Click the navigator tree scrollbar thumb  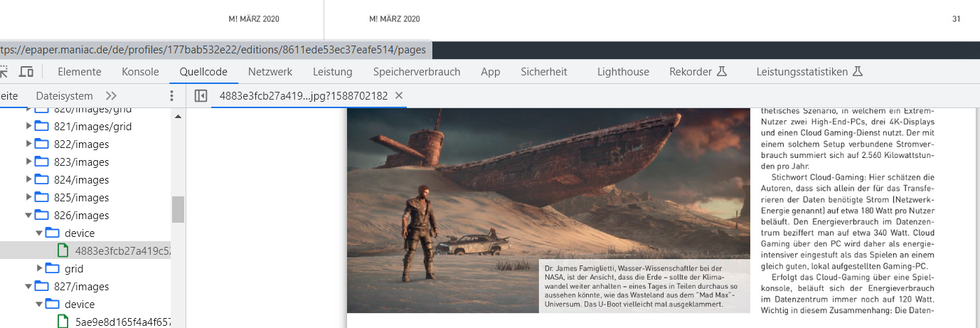point(178,209)
